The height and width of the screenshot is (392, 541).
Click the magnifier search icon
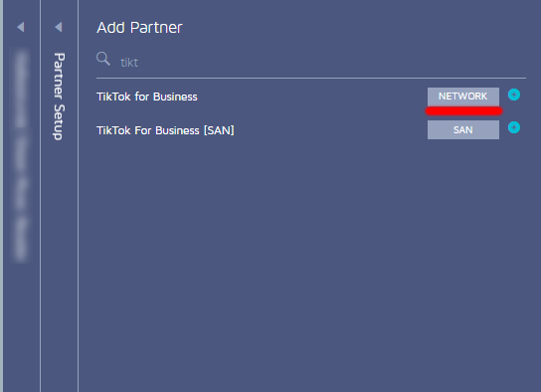[103, 59]
